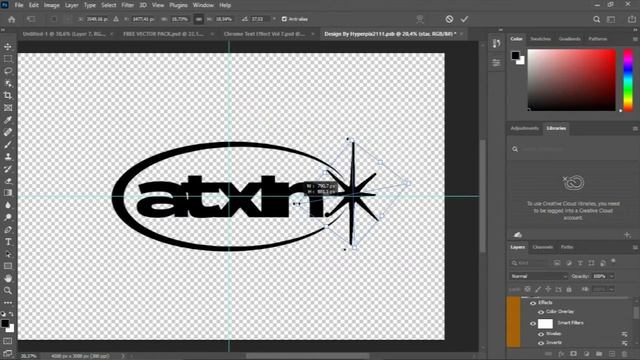Toggle the Anti-alias checkbox
The width and height of the screenshot is (640, 360).
(x=284, y=19)
